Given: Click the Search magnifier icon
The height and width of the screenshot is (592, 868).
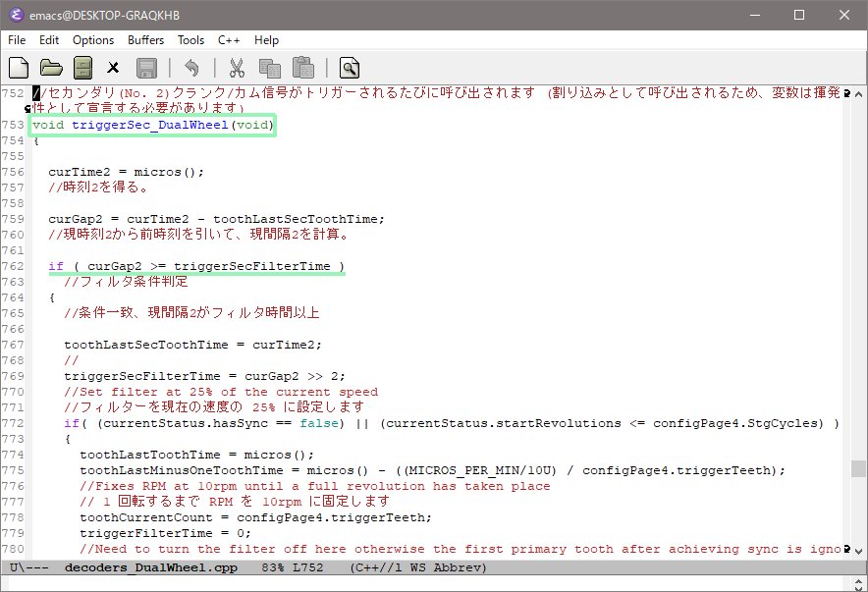Looking at the screenshot, I should (x=349, y=68).
